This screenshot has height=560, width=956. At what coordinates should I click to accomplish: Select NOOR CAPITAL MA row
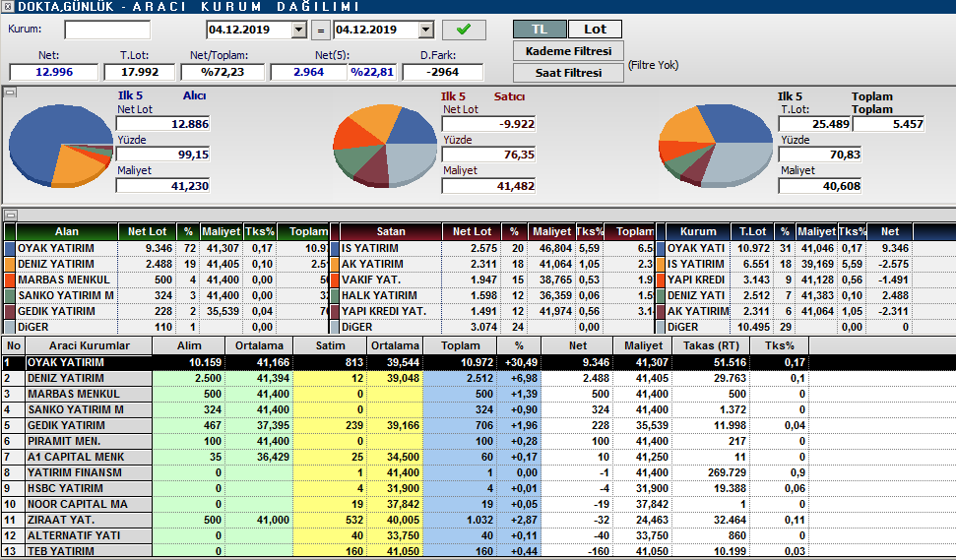click(x=478, y=505)
